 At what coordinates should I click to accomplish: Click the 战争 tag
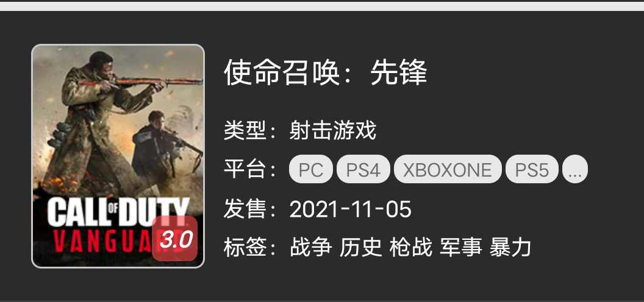(310, 248)
